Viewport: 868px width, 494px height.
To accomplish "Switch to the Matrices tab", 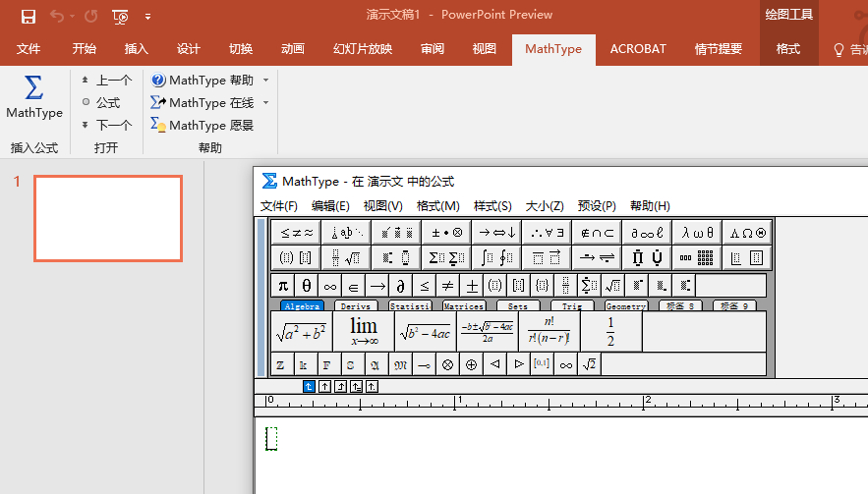I will coord(463,306).
